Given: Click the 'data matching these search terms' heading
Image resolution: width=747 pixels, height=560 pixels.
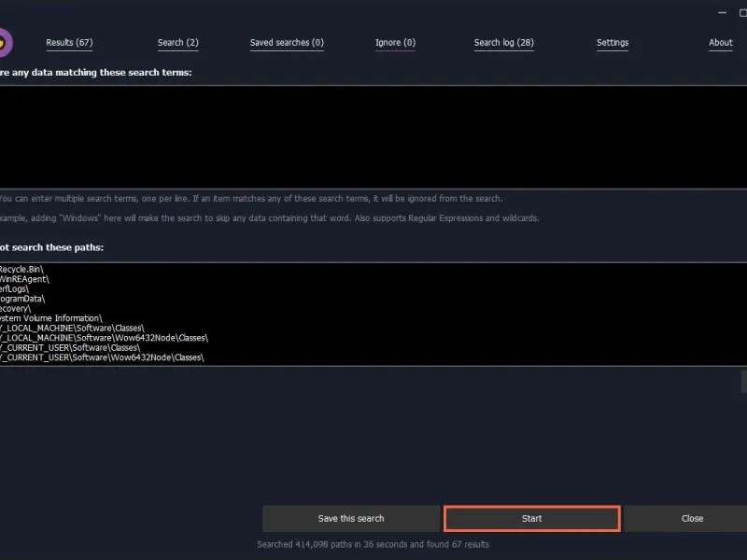Looking at the screenshot, I should [x=96, y=73].
